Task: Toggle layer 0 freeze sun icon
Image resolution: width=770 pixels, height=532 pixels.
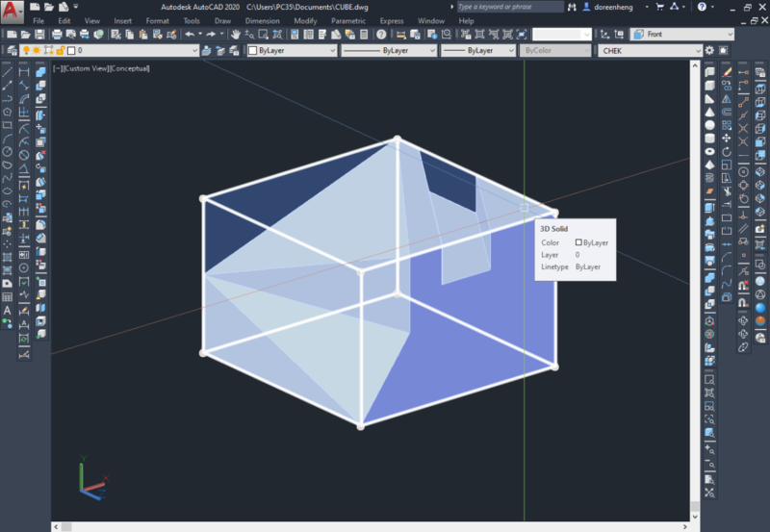Action: click(x=36, y=50)
